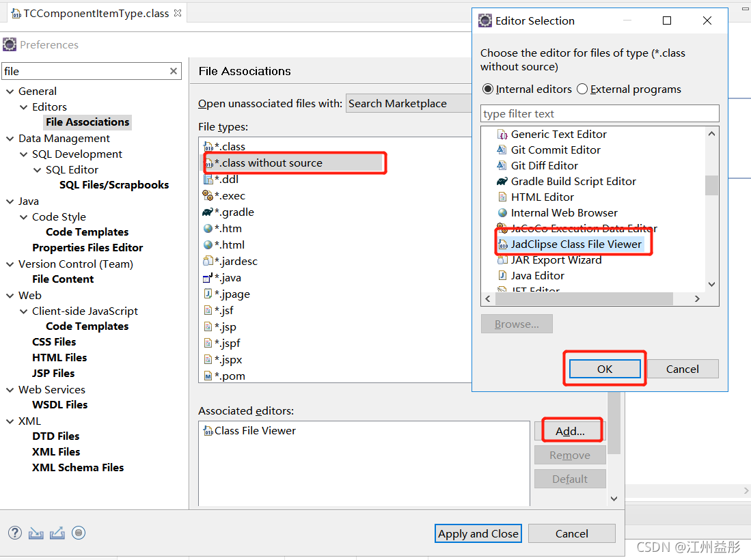The width and height of the screenshot is (751, 560).
Task: Click the type filter text field
Action: [x=600, y=114]
